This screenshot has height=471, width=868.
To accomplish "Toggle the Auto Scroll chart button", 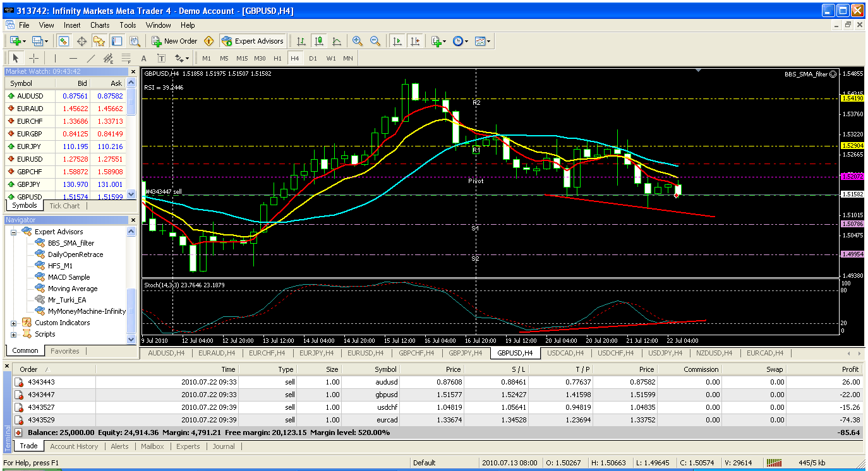I will pyautogui.click(x=397, y=41).
